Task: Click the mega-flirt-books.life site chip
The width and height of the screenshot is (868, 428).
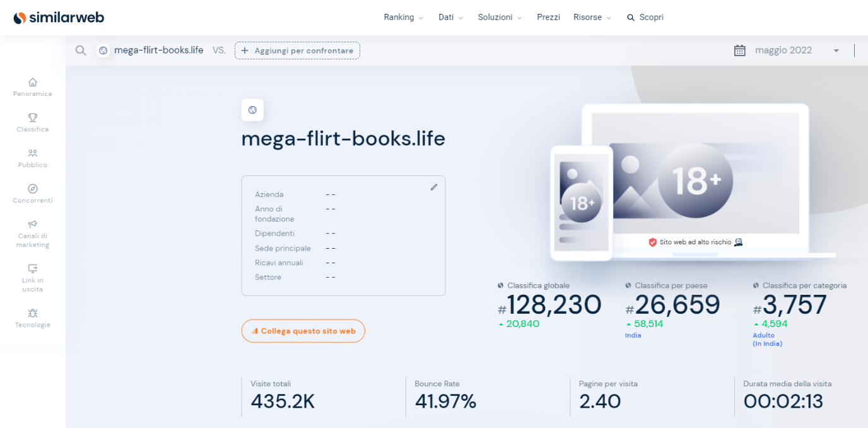Action: coord(151,51)
